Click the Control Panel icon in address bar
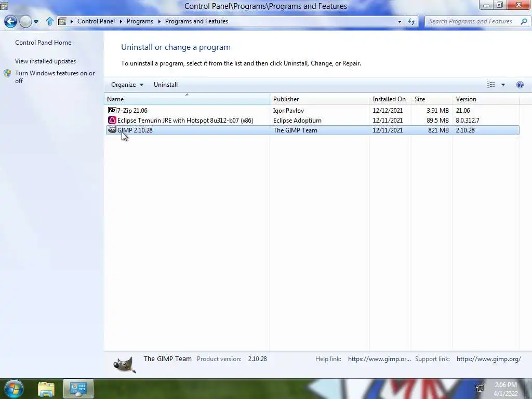 [62, 21]
